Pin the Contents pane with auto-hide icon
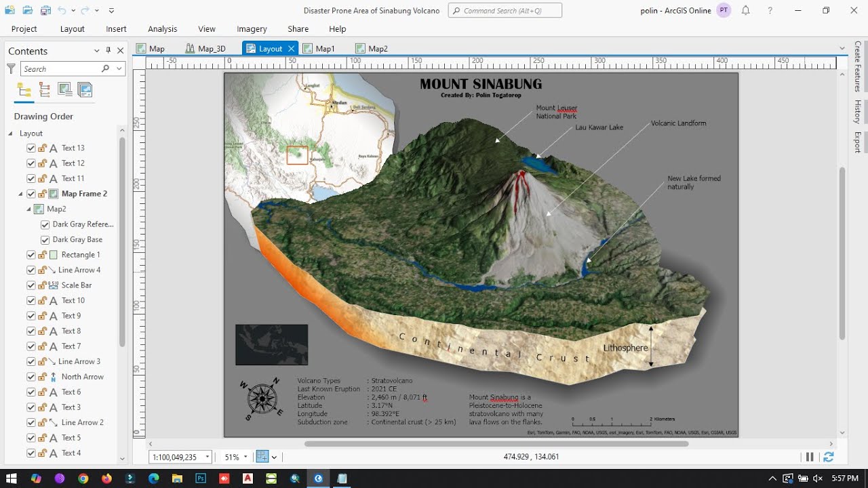This screenshot has width=868, height=488. click(108, 51)
